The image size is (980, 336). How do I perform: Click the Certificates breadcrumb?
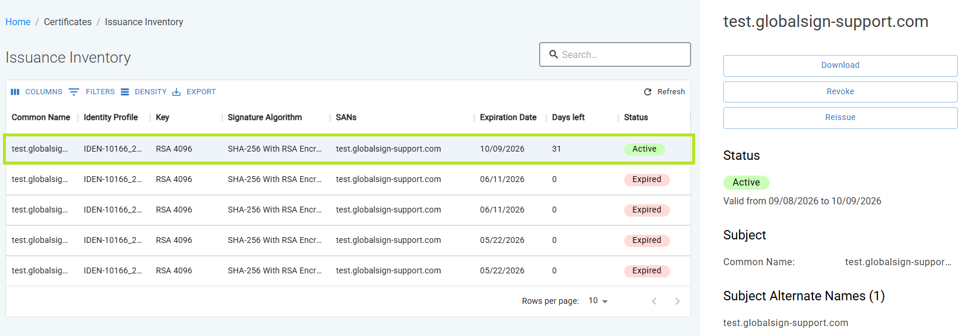click(68, 22)
